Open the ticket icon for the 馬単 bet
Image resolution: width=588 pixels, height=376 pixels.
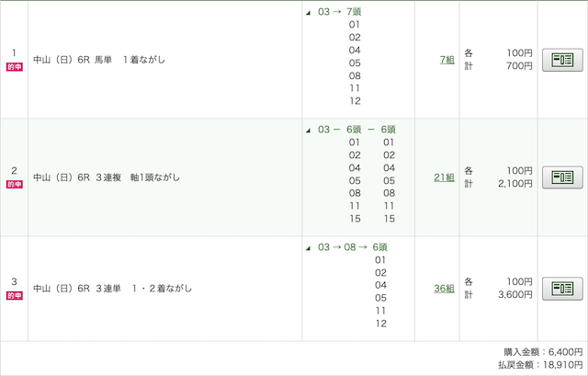point(561,60)
